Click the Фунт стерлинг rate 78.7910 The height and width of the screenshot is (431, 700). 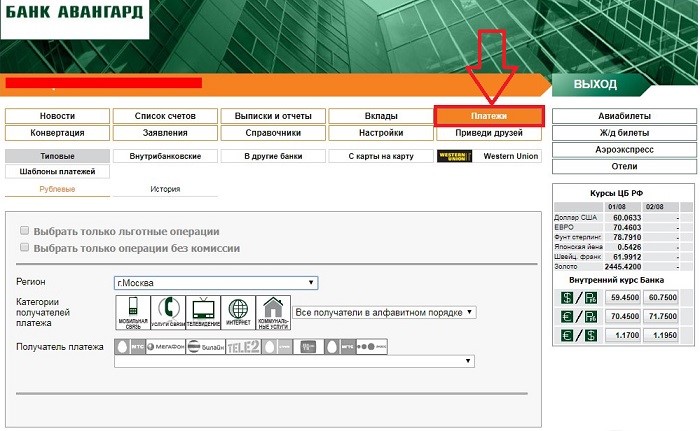(627, 237)
